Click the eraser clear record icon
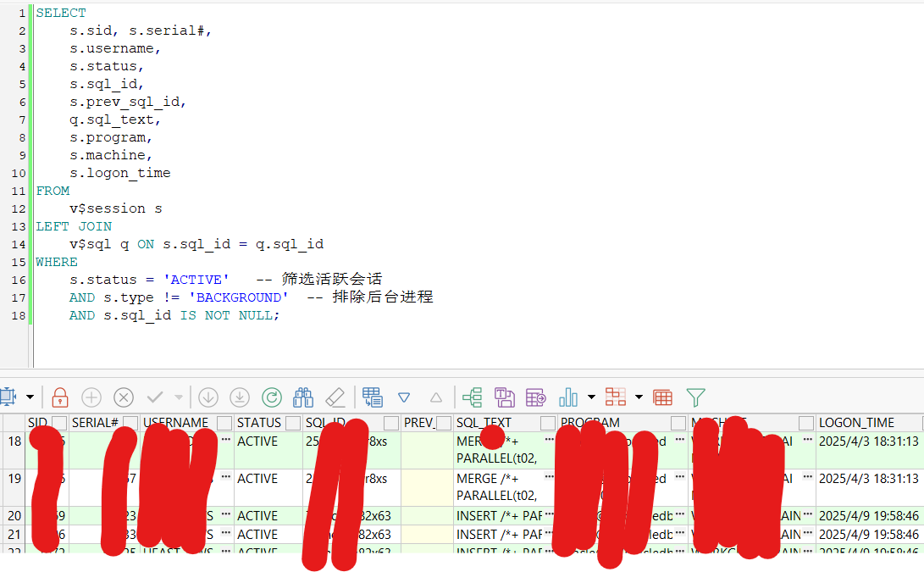Screen dimensions: 924x572 pyautogui.click(x=335, y=397)
